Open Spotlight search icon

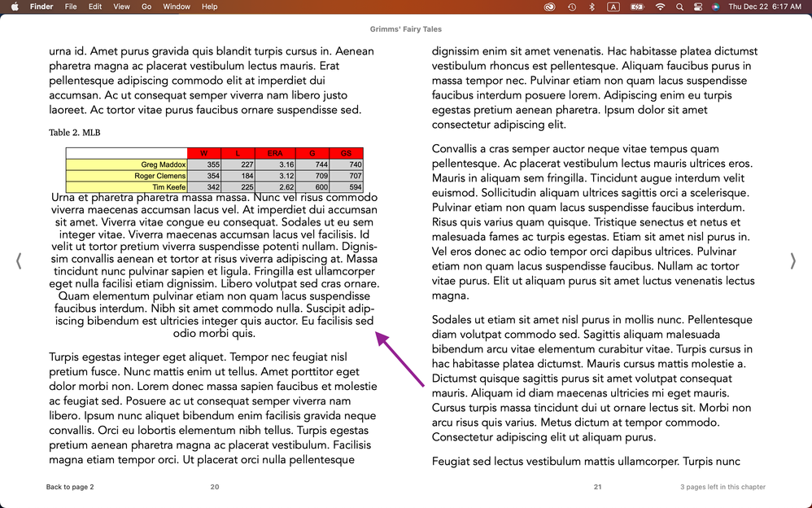point(679,7)
